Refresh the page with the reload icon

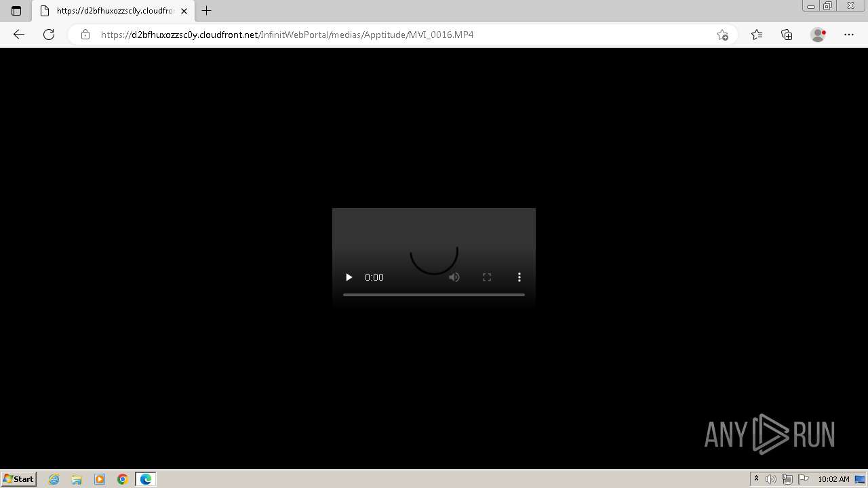(x=49, y=35)
